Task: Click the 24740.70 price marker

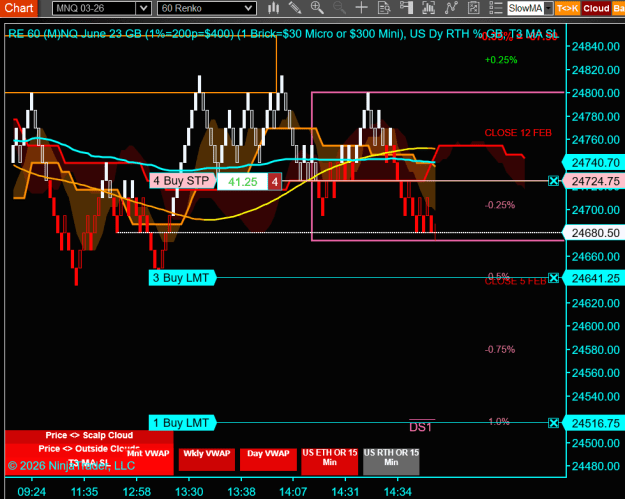Action: click(x=595, y=163)
